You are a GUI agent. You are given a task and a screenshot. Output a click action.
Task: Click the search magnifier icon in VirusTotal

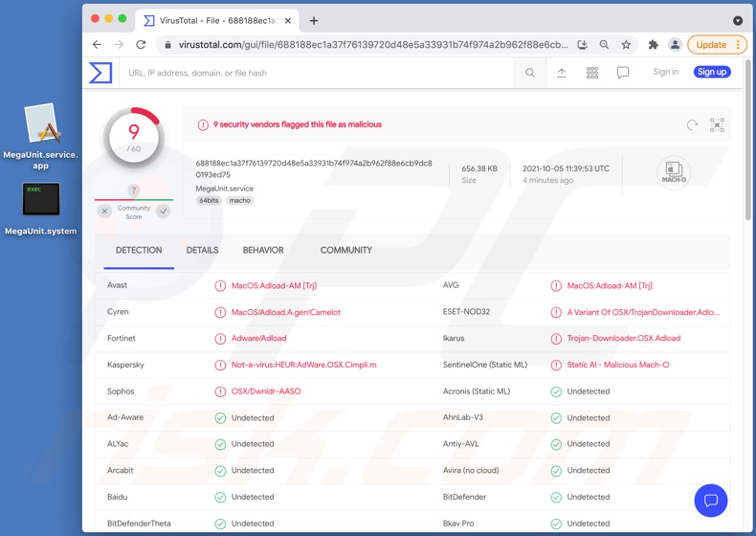pos(530,73)
